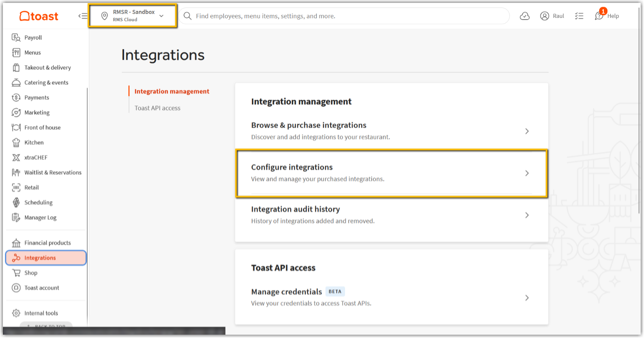The width and height of the screenshot is (644, 338).
Task: Click the sidebar vertical scrollbar
Action: [x=87, y=207]
